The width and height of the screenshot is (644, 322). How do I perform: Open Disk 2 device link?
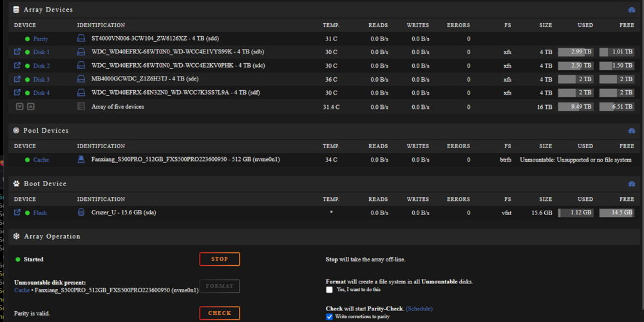tap(41, 66)
